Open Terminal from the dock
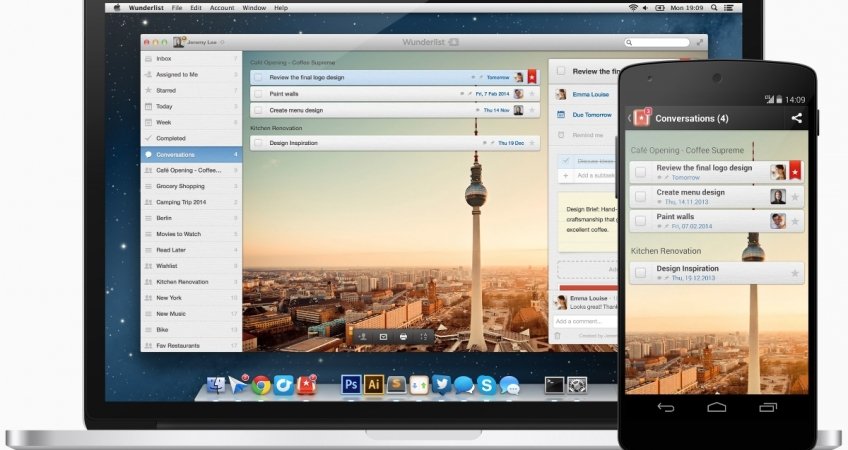The image size is (848, 450). [x=554, y=385]
